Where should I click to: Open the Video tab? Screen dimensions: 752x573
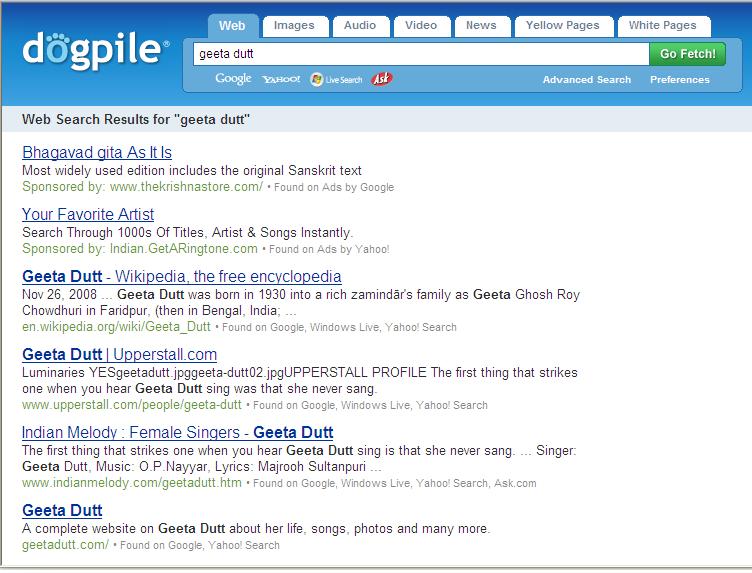pyautogui.click(x=421, y=26)
